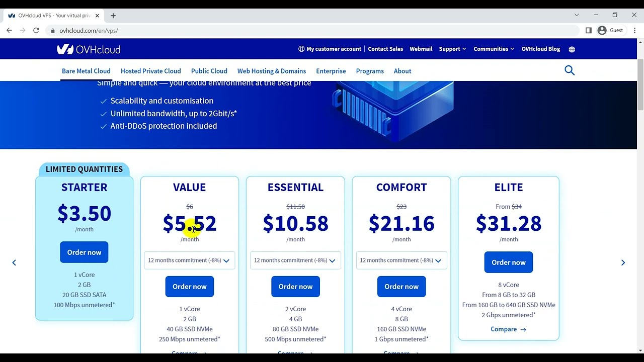Click "80 GB SSD NVMe" Essential spec
644x362 pixels.
pyautogui.click(x=295, y=329)
